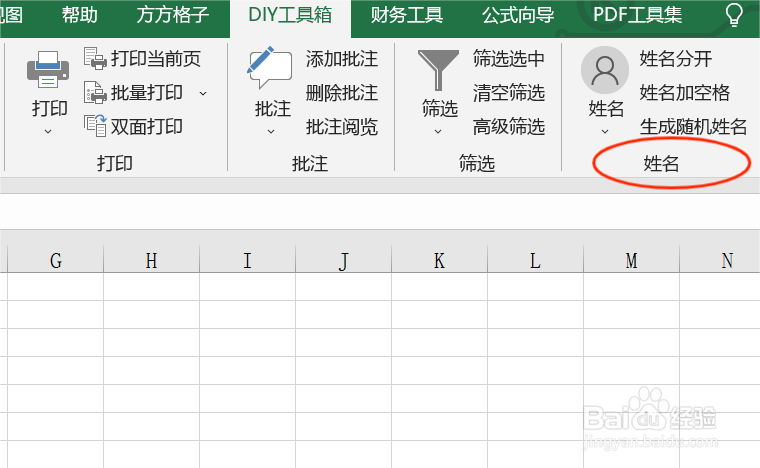Click the lightbulb Tell Me icon
The width and height of the screenshot is (760, 468).
pos(734,15)
